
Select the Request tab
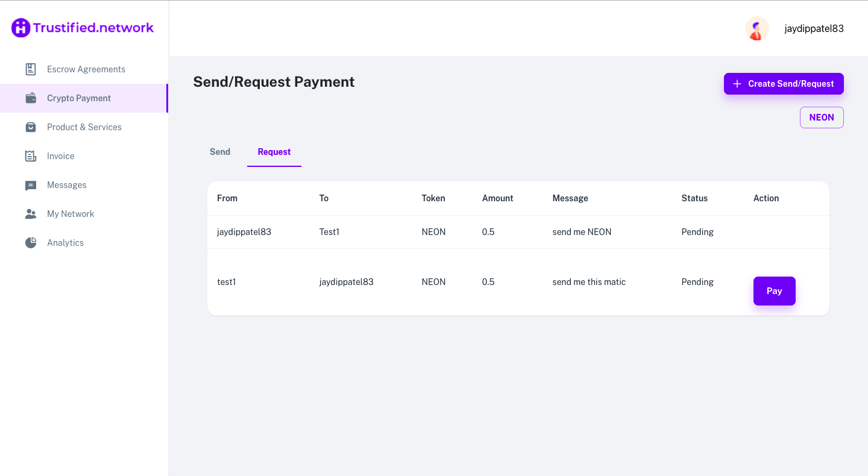274,152
